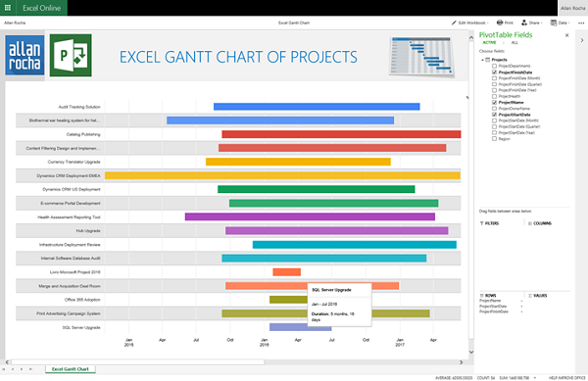This screenshot has height=381, width=588.
Task: Click the ROWS area icon
Action: [481, 296]
